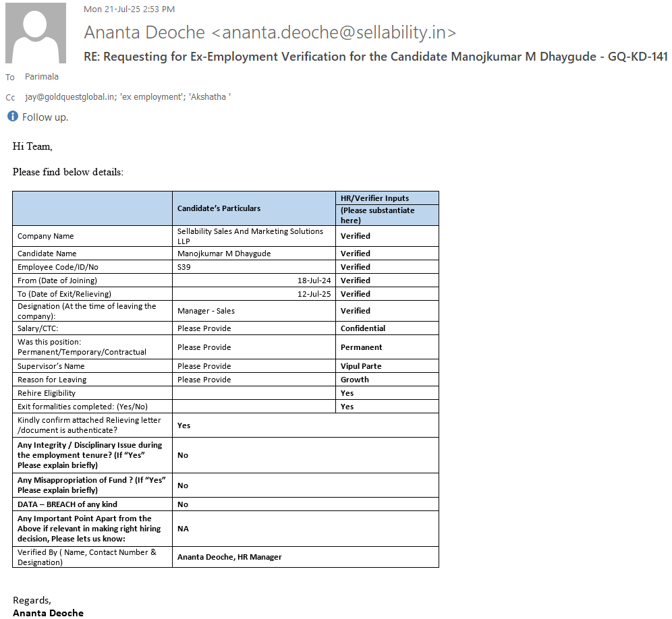Screen dimensions: 672x619
Task: Click the exit date 12-Jul-25 cell
Action: tap(313, 294)
